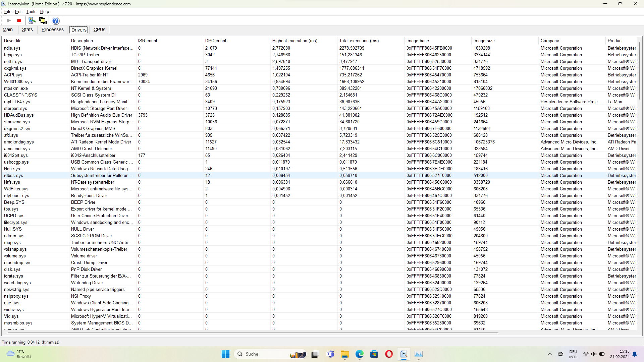Click the overlapping yellow squares toolbar icon
The width and height of the screenshot is (644, 362).
click(43, 21)
